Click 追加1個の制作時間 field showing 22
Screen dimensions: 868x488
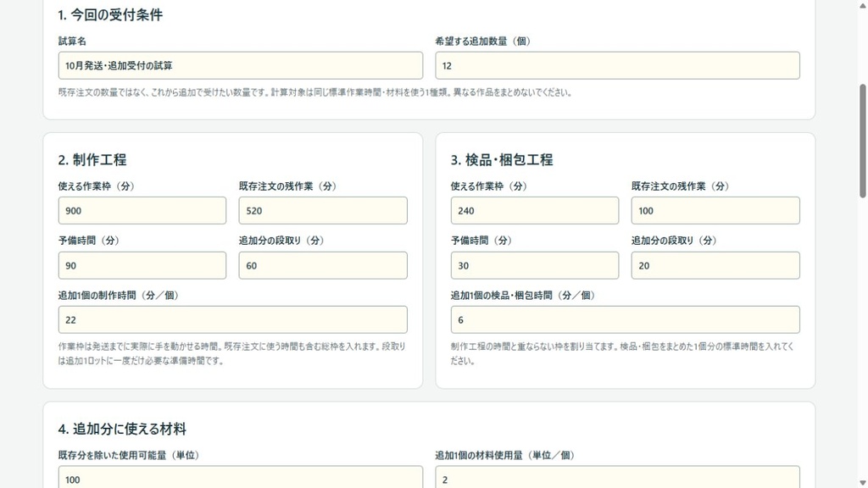232,319
